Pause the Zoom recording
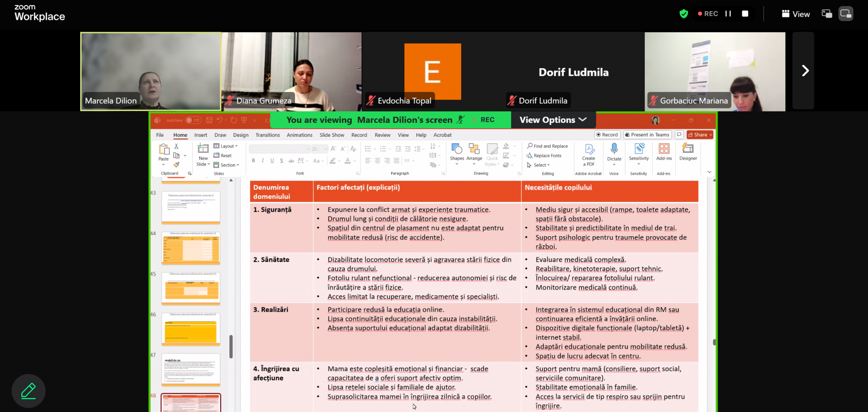The image size is (868, 412). coord(728,14)
